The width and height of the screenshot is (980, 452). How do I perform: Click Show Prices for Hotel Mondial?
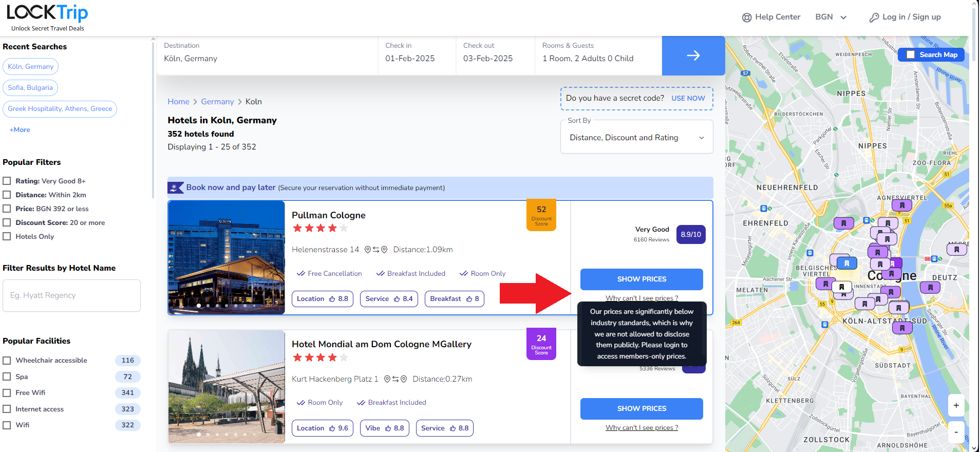pyautogui.click(x=642, y=408)
